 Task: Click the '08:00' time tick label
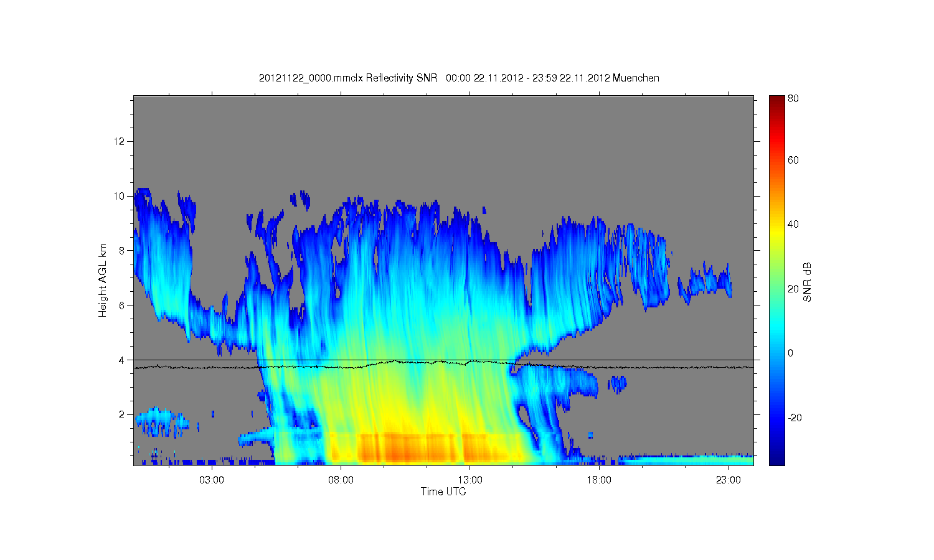[x=341, y=480]
